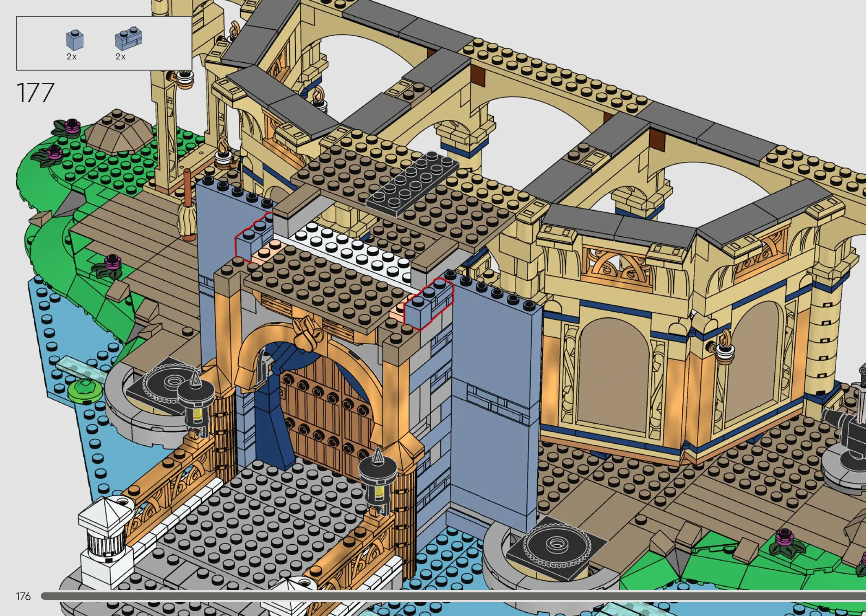
Task: Select the quantity '2x' under the masonry brick
Action: coord(121,57)
